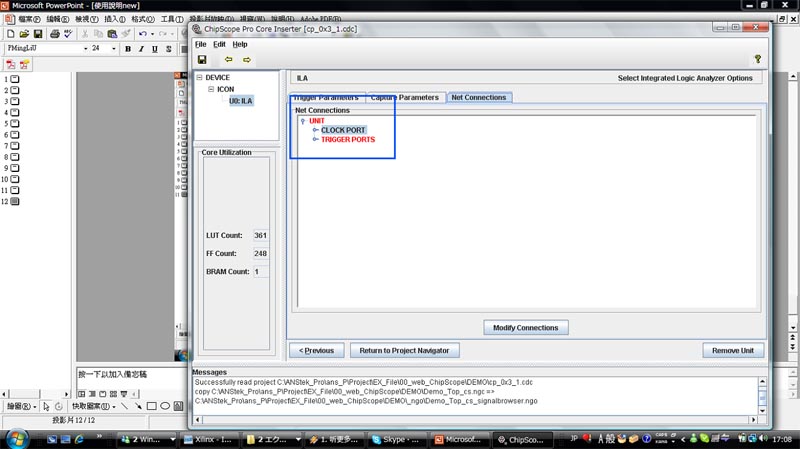Viewport: 800px width, 449px height.
Task: Open the AutoShapes dropdown in Drawing toolbar
Action: click(93, 406)
